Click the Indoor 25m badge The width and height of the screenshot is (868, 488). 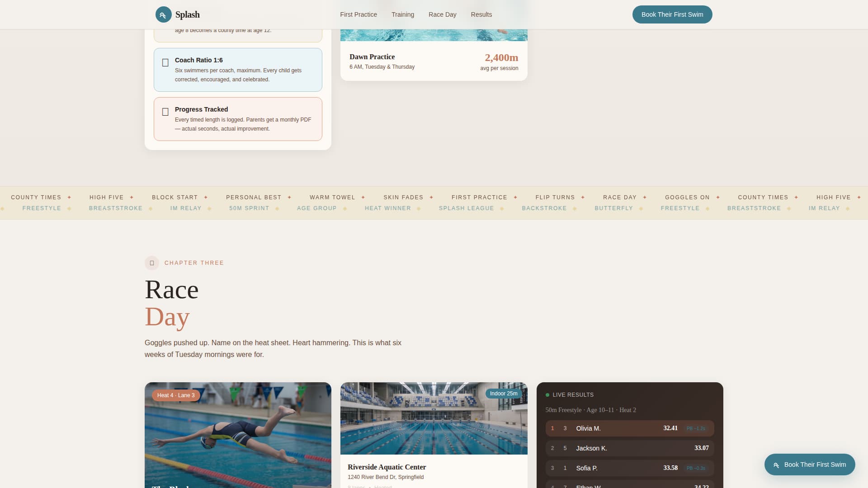point(504,394)
